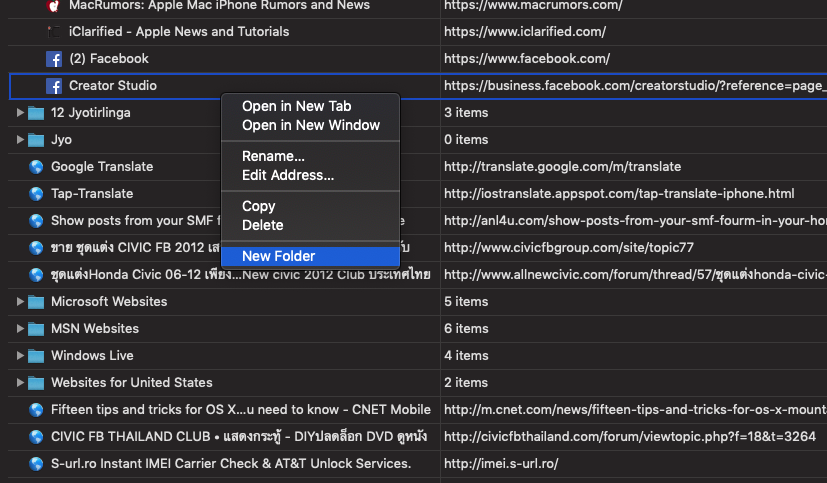Click the m.cnet.com address cell
This screenshot has height=483, width=827.
point(635,409)
